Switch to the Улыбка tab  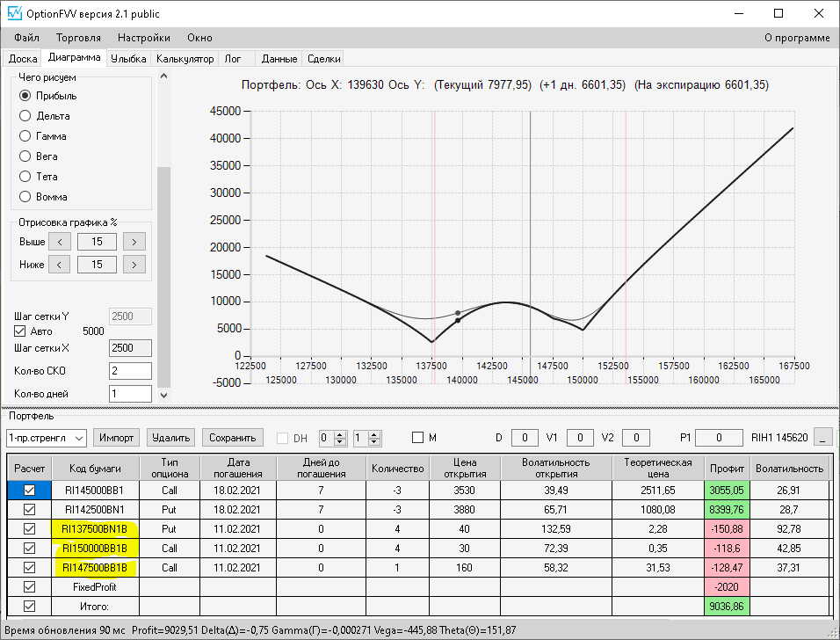pos(128,58)
